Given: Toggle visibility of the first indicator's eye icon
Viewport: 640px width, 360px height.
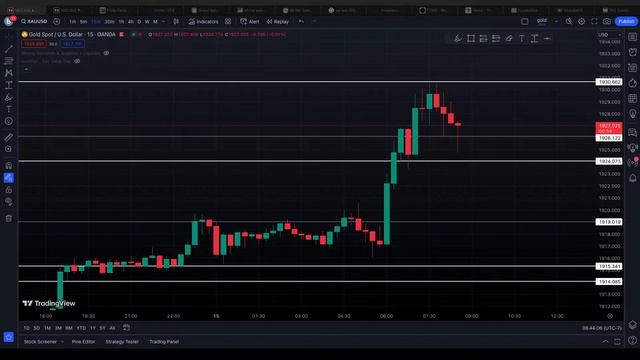Looking at the screenshot, I should coord(106,53).
